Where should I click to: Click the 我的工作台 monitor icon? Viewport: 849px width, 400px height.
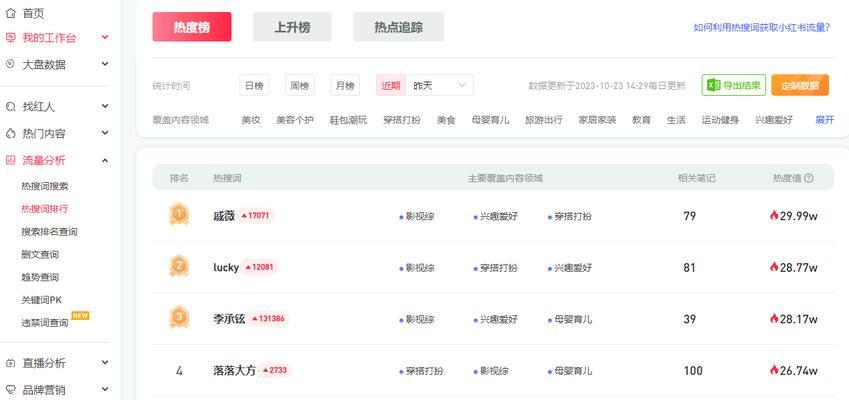click(x=10, y=38)
